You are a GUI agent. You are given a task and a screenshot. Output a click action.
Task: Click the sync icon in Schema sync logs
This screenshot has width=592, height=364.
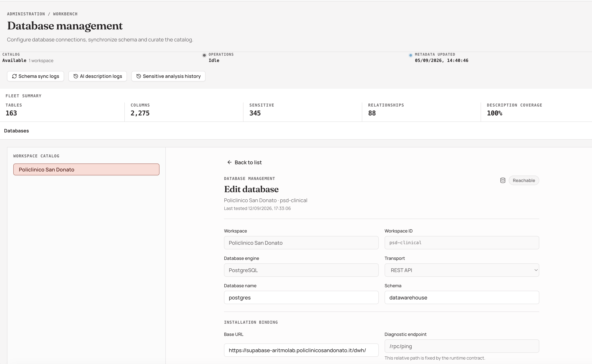14,76
